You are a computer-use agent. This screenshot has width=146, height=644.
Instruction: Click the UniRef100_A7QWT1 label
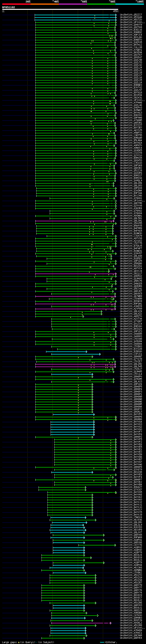[x=131, y=50]
